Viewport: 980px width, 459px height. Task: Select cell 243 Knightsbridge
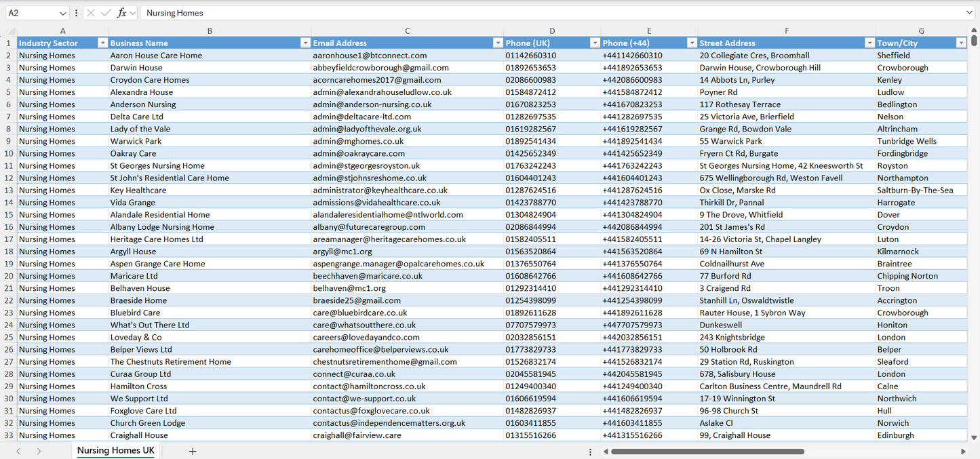point(787,337)
